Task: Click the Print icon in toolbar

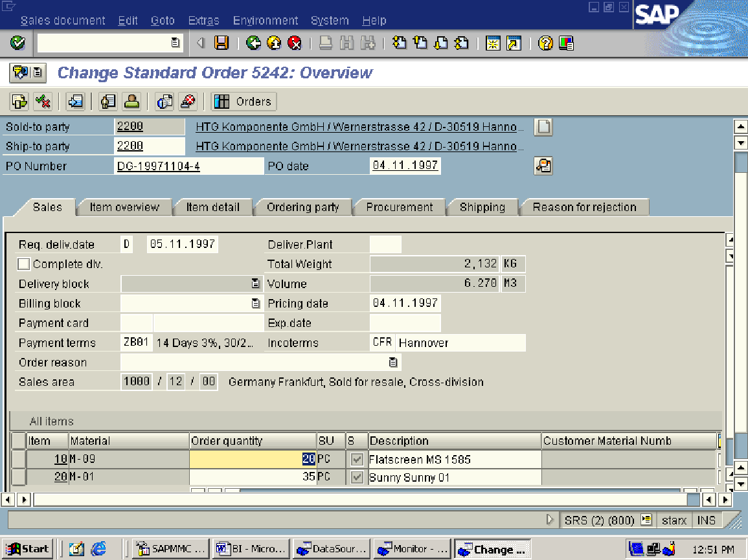Action: tap(326, 43)
